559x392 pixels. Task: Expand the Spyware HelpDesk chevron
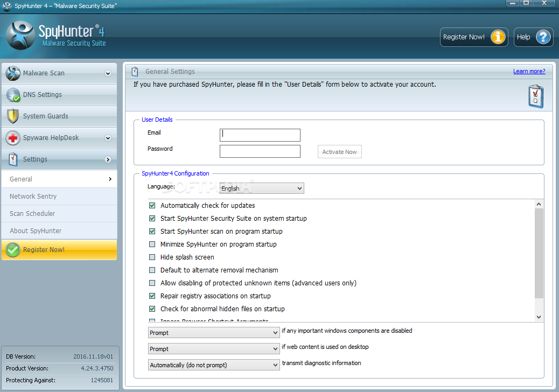108,138
